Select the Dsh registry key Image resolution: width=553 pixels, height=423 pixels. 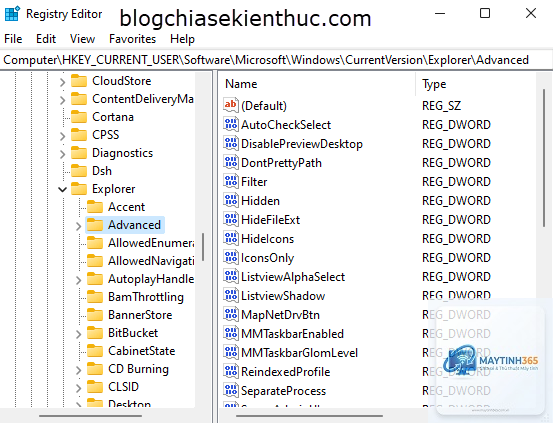pos(102,171)
